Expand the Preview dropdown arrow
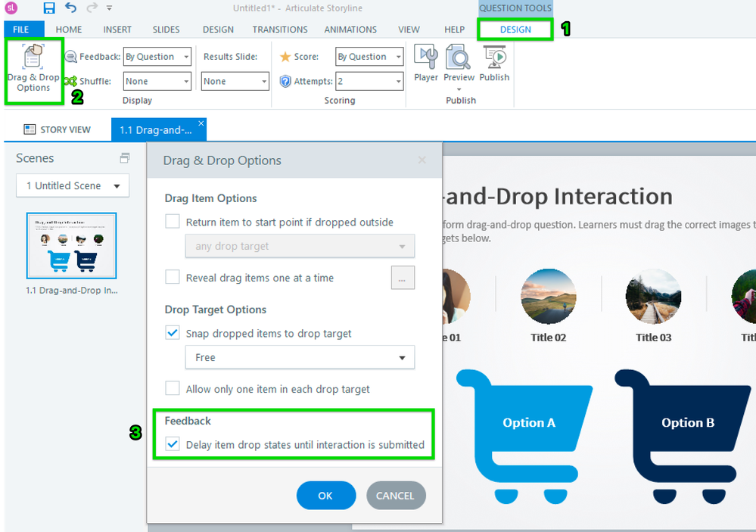The image size is (756, 532). [459, 89]
